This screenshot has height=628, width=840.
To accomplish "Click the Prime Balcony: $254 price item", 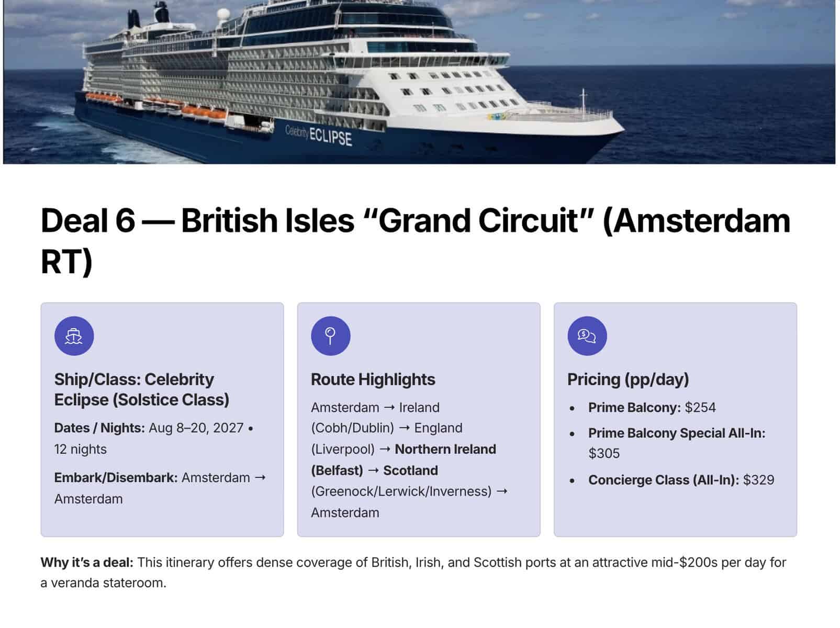I will point(652,408).
